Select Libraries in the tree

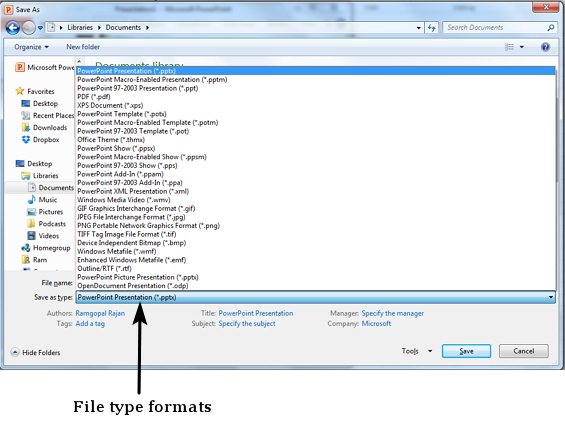point(40,176)
